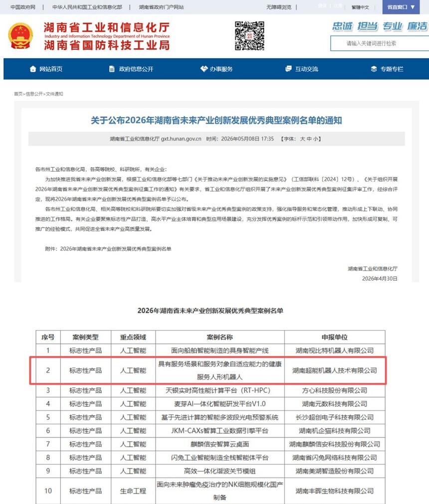
Task: Select cell 长沙超创电子科技有限公司
Action: click(x=334, y=418)
